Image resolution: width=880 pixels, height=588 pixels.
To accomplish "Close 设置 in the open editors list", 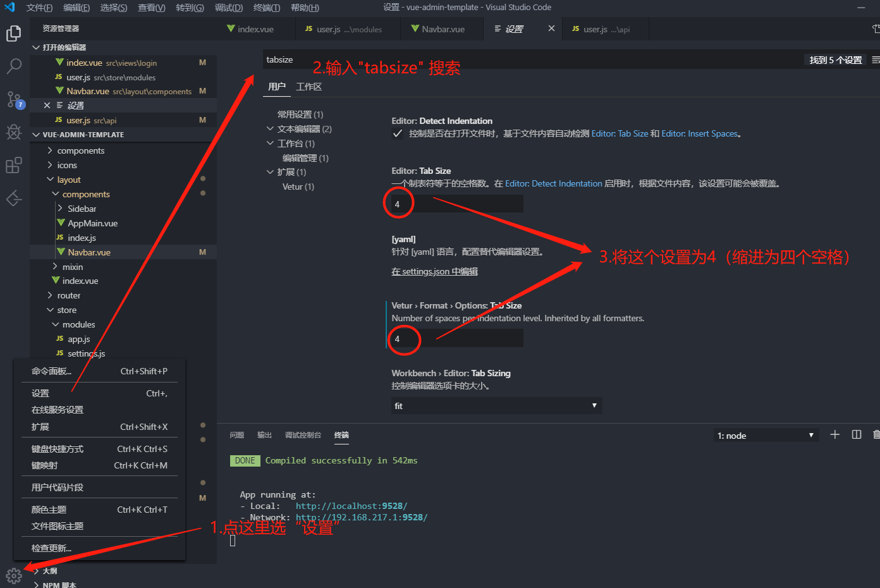I will click(47, 106).
